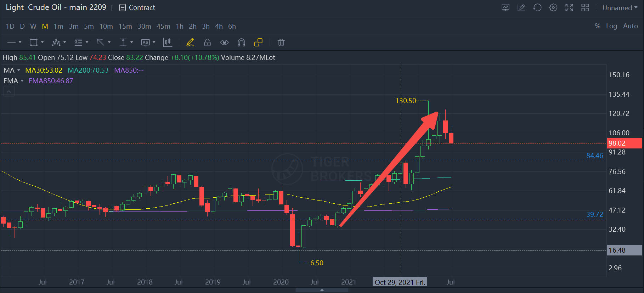Select the text annotation tool
Screen dimensions: 644x293
click(145, 43)
